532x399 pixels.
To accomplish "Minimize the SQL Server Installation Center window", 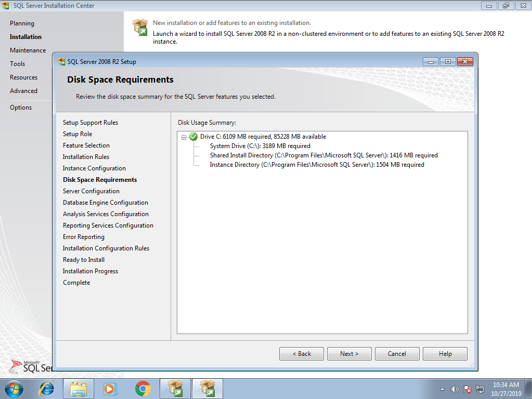I will pos(489,5).
